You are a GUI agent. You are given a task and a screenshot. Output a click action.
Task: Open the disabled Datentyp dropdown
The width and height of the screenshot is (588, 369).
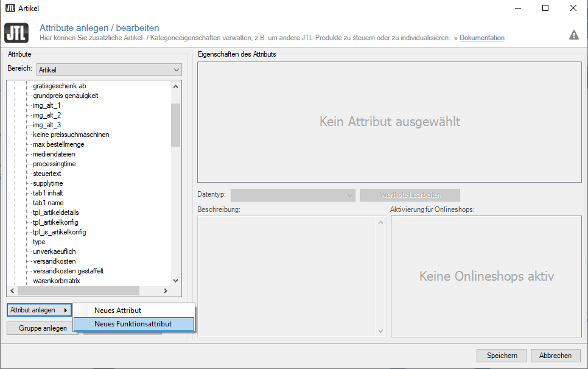[x=293, y=195]
